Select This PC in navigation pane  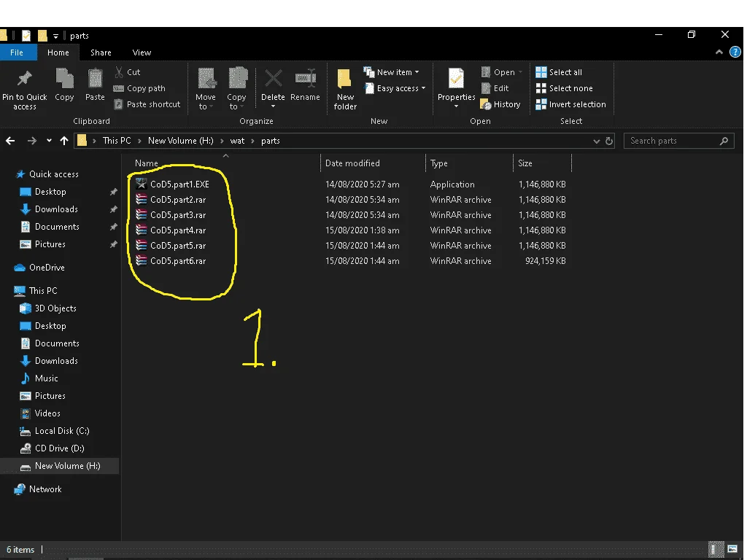click(43, 290)
